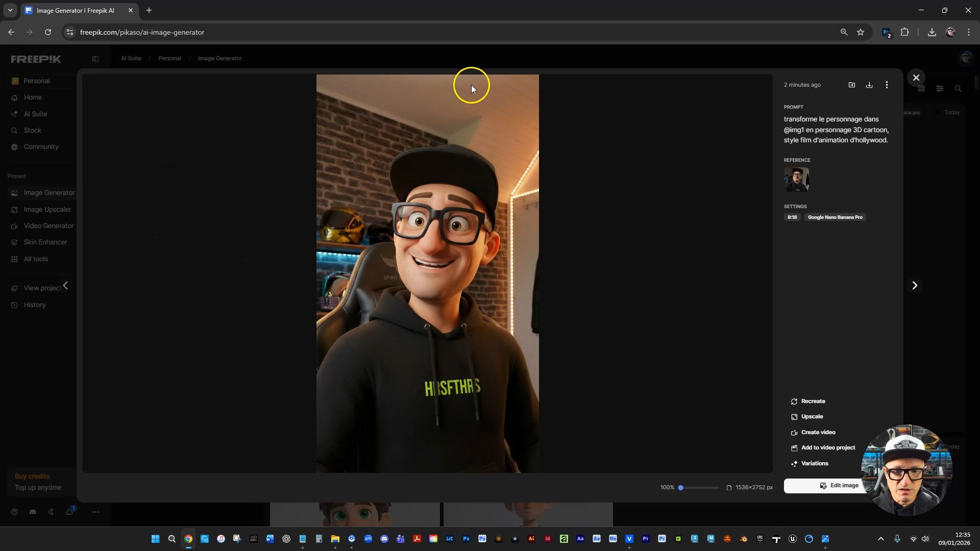Move the image to a folder
Image resolution: width=980 pixels, height=551 pixels.
click(x=851, y=85)
